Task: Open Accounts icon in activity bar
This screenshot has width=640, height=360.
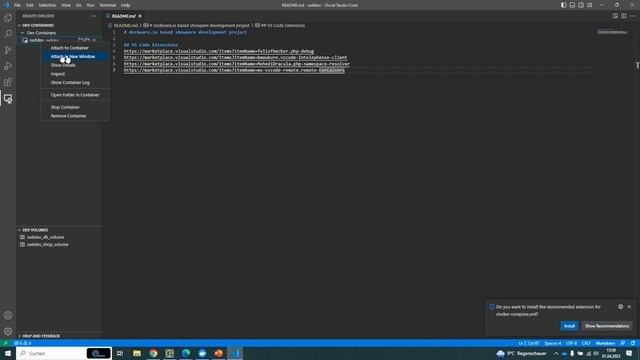Action: click(8, 315)
